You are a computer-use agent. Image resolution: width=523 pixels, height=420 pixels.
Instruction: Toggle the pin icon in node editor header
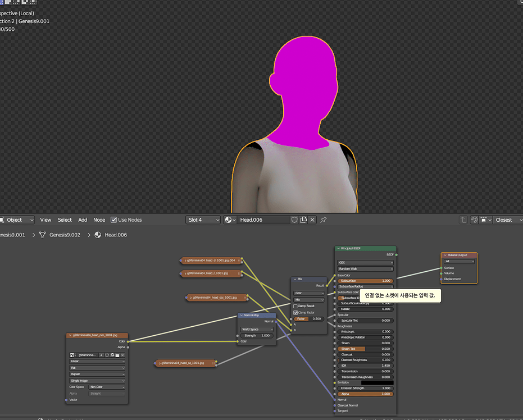click(323, 220)
